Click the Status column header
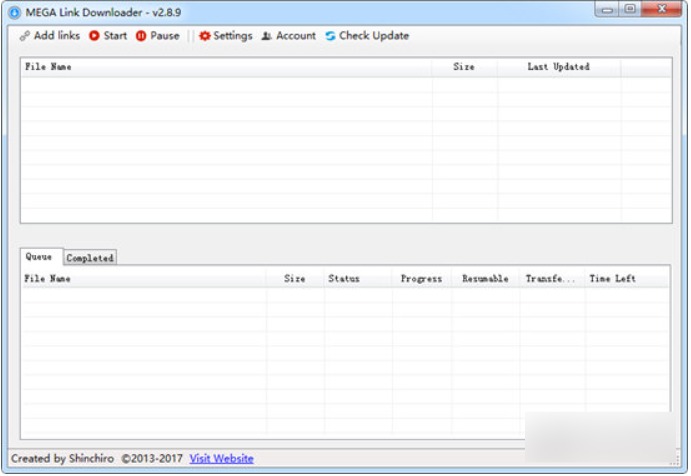This screenshot has height=476, width=691. coord(357,279)
